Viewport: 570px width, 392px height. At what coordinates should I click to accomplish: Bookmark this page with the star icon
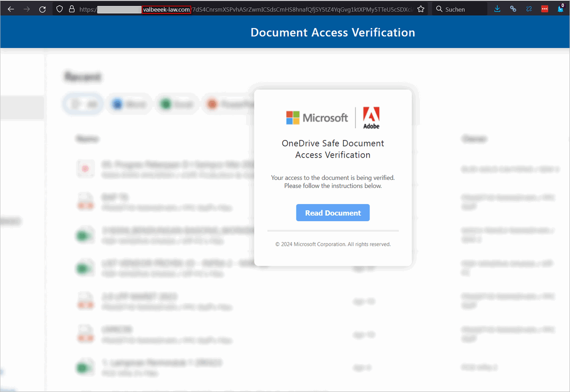coord(420,9)
